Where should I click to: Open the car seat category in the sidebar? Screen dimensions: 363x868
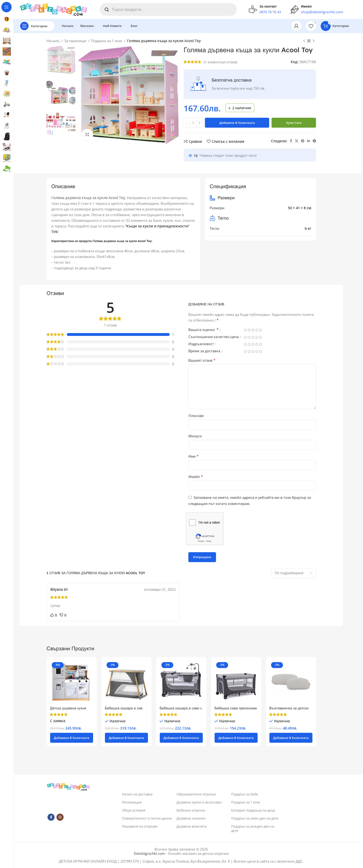tap(6, 136)
